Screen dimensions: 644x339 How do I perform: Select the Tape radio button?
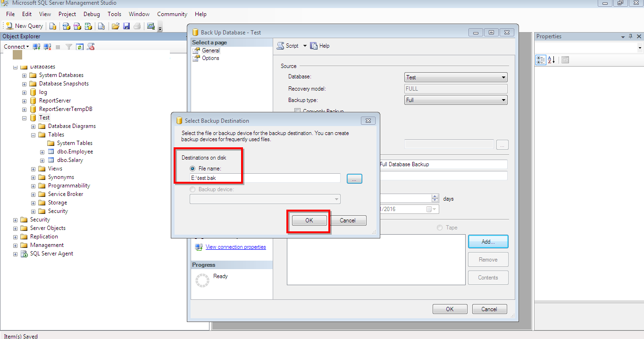tap(440, 228)
